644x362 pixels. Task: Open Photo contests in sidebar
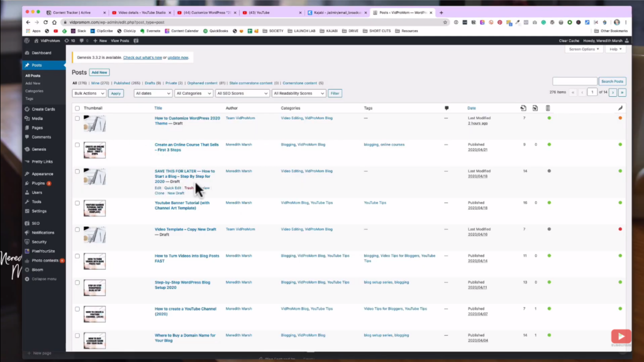[x=45, y=261]
